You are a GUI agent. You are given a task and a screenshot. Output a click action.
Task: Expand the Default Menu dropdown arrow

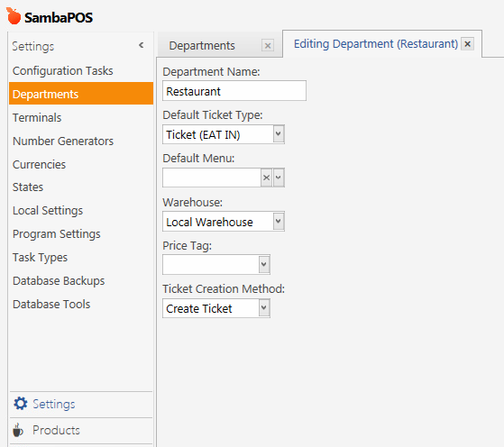point(279,178)
